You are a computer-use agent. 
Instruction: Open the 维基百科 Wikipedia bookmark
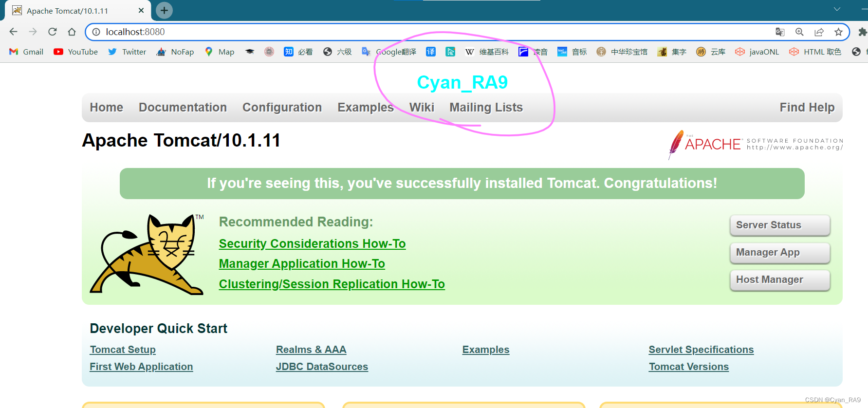tap(487, 52)
